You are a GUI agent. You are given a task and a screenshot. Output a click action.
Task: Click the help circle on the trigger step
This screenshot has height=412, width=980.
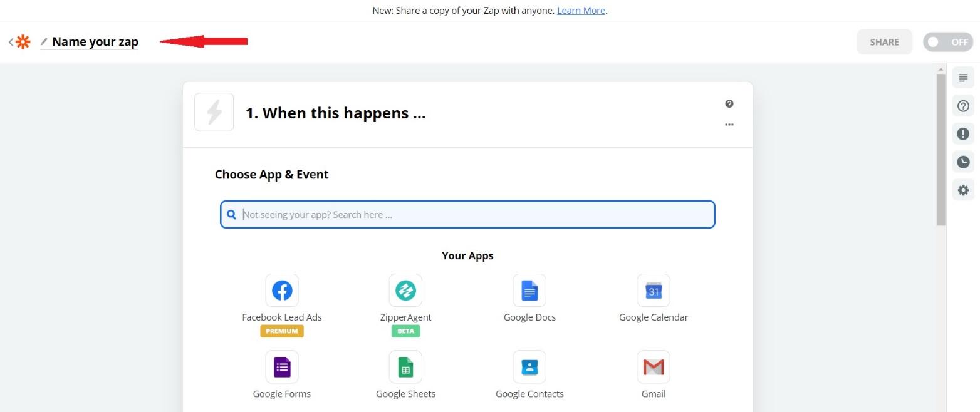pos(729,103)
